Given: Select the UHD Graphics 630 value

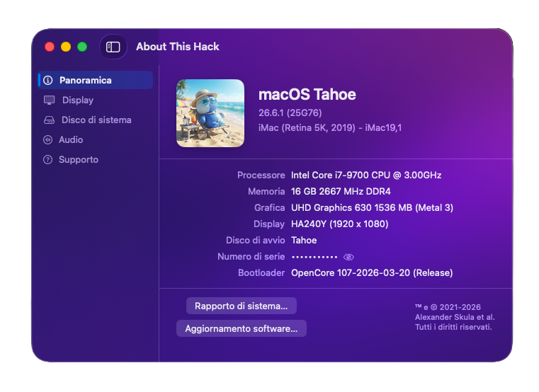Looking at the screenshot, I should [372, 207].
